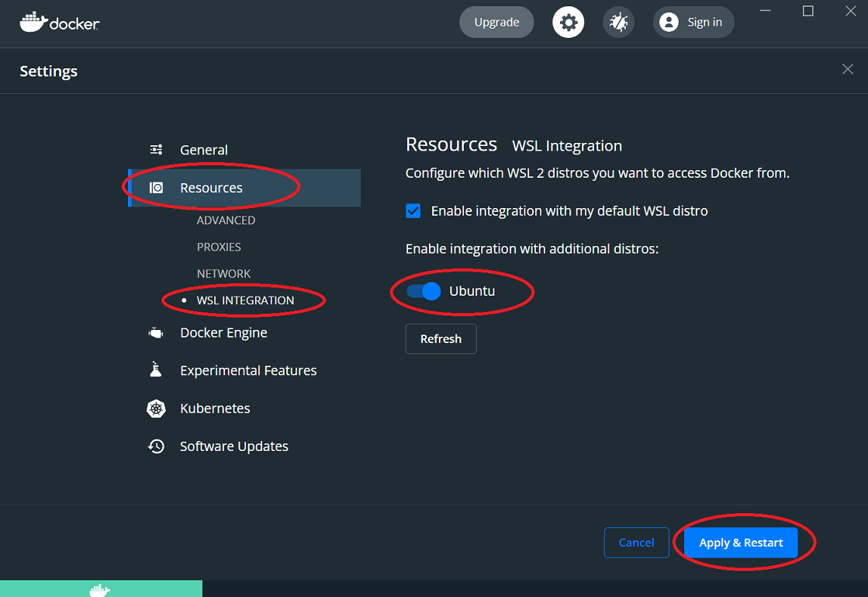This screenshot has width=868, height=597.
Task: Click the whale icon in status bar
Action: 100,590
